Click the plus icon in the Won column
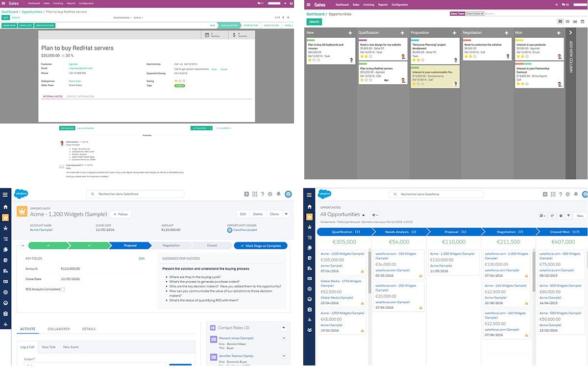This screenshot has width=588, height=368. [558, 33]
